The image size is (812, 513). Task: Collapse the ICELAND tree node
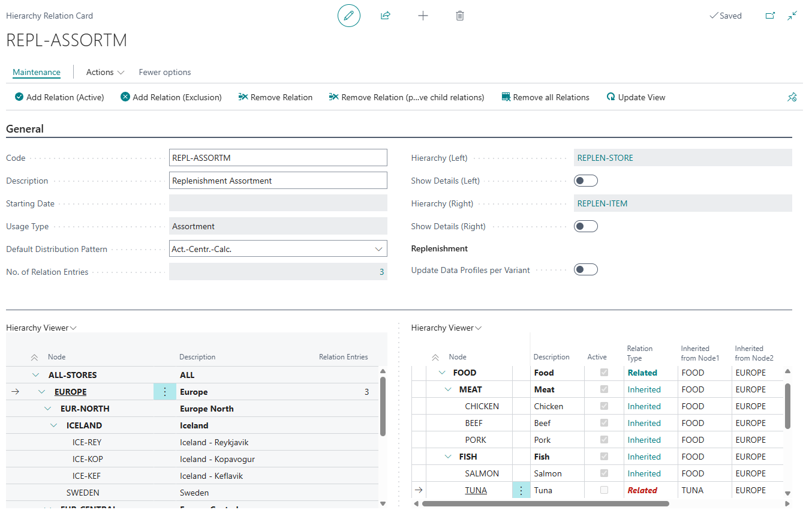[54, 425]
